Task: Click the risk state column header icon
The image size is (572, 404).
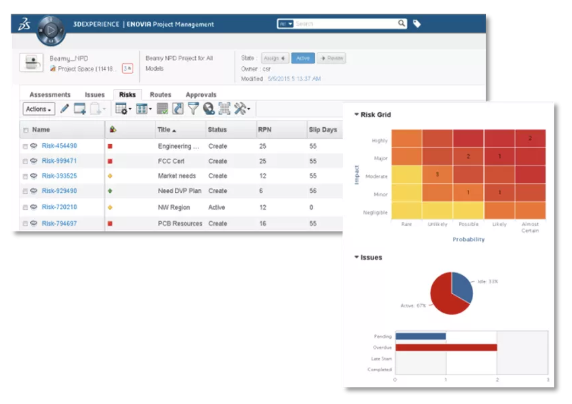Action: tap(113, 129)
